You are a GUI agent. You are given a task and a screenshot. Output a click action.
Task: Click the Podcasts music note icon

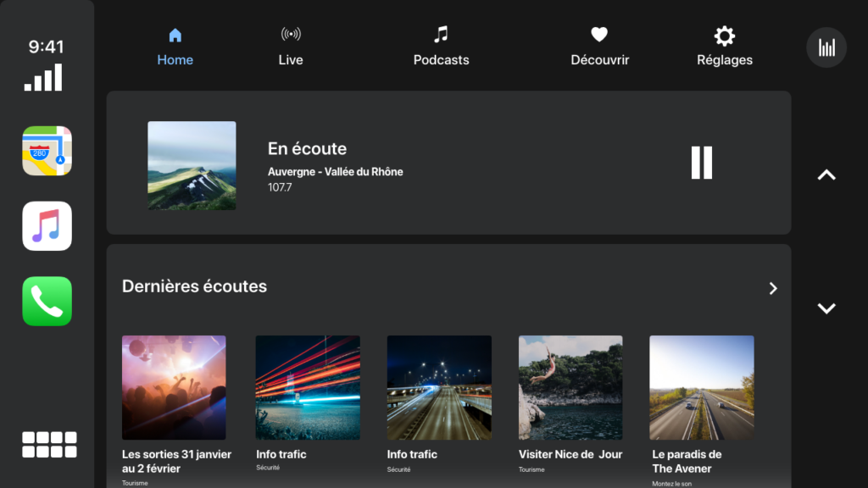pos(441,35)
